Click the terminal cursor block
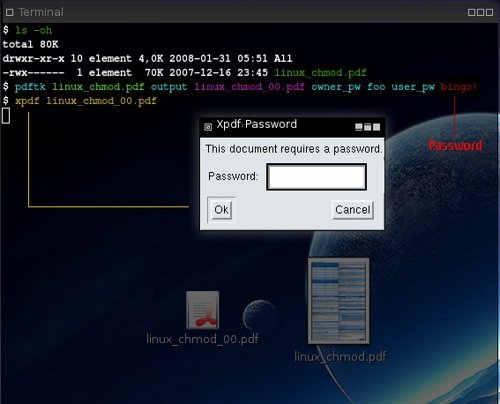 [6, 116]
